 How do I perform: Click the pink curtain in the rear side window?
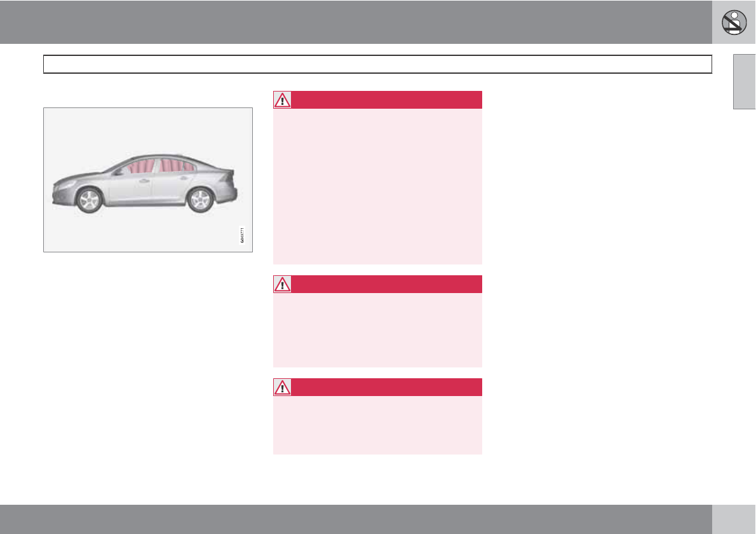(170, 166)
